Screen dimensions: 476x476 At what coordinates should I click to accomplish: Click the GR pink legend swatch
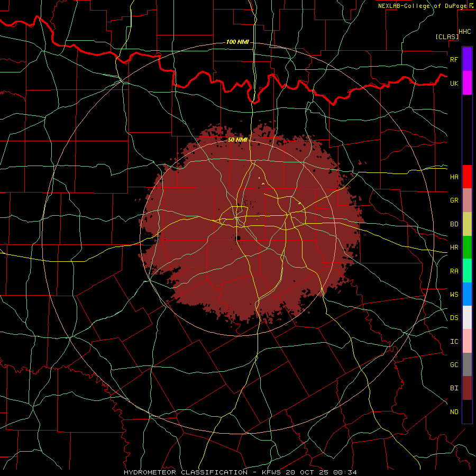point(467,200)
